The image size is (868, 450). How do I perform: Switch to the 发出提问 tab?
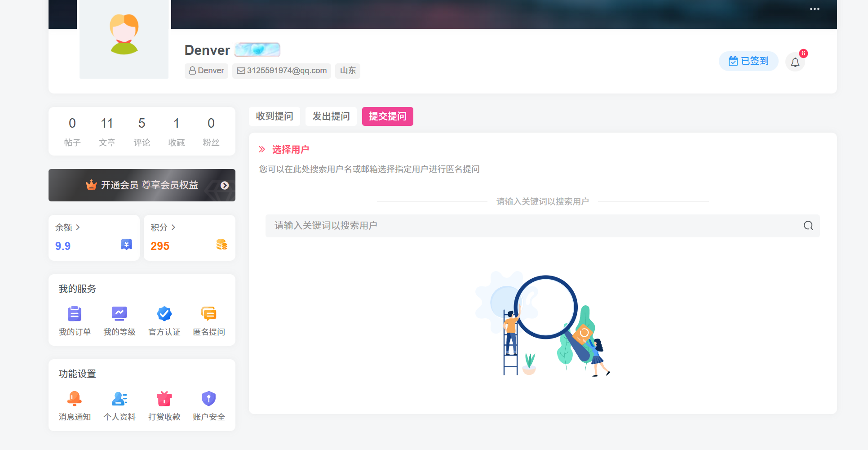tap(331, 116)
